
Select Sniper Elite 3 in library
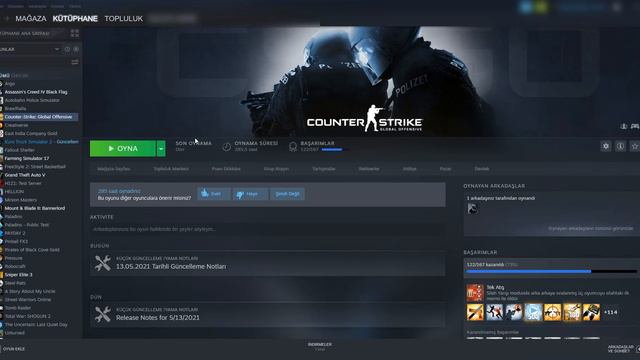18,275
